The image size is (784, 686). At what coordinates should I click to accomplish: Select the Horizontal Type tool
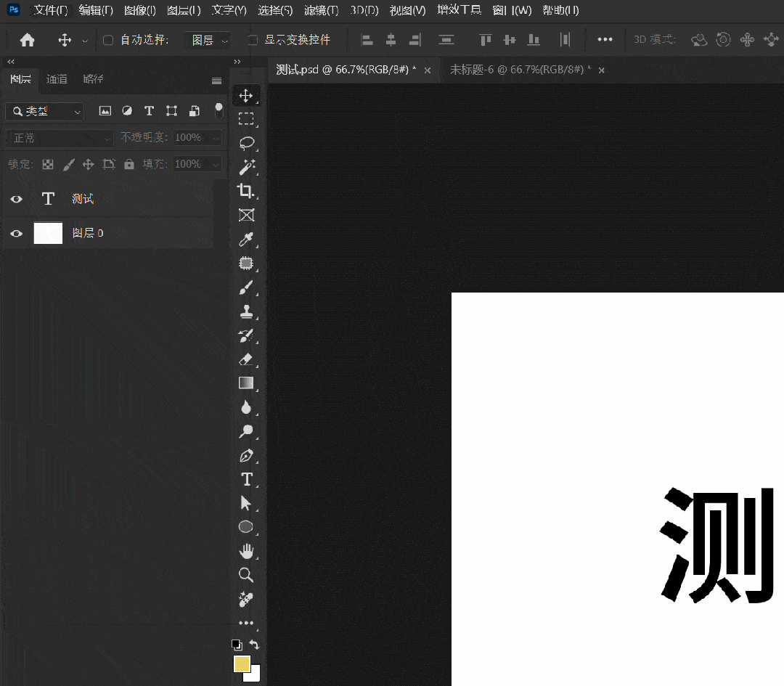point(247,479)
